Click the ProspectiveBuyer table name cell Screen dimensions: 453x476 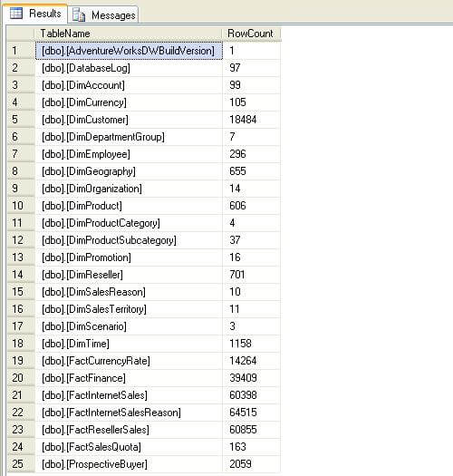tap(129, 464)
